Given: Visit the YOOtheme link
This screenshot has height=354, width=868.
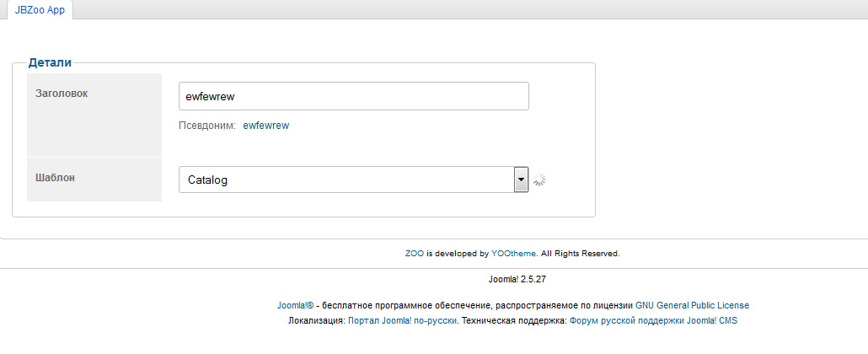Looking at the screenshot, I should coord(513,253).
